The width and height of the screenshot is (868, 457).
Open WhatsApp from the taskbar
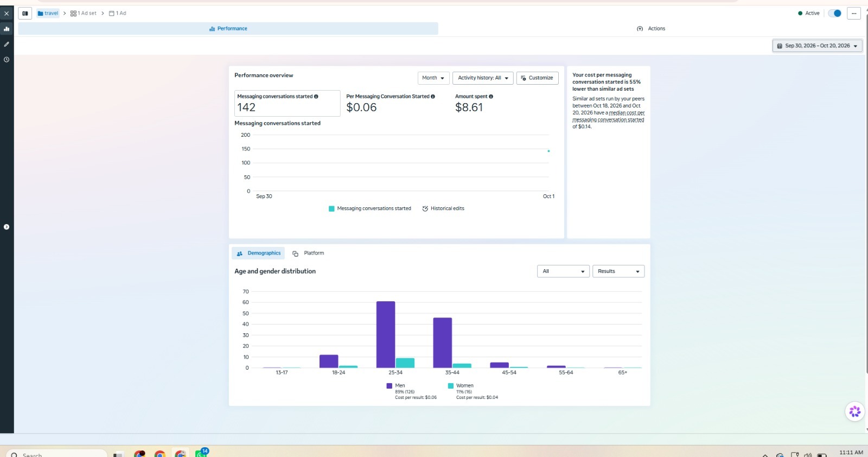(x=201, y=453)
